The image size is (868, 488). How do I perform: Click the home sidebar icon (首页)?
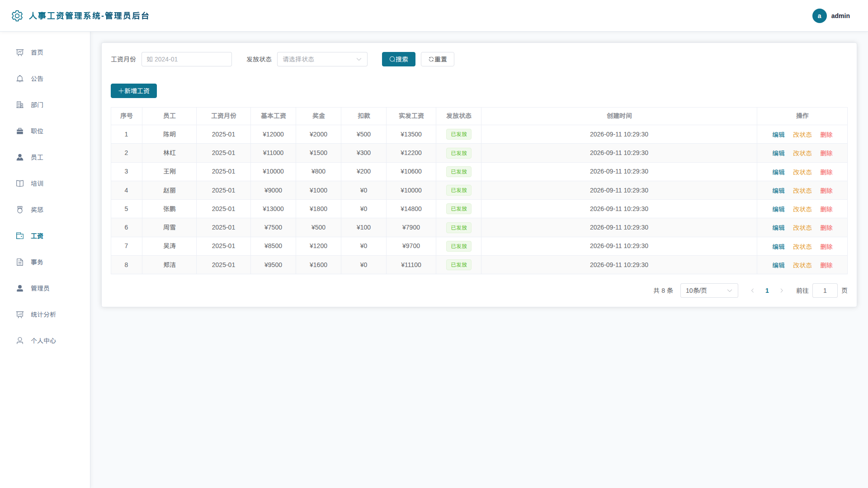tap(20, 52)
